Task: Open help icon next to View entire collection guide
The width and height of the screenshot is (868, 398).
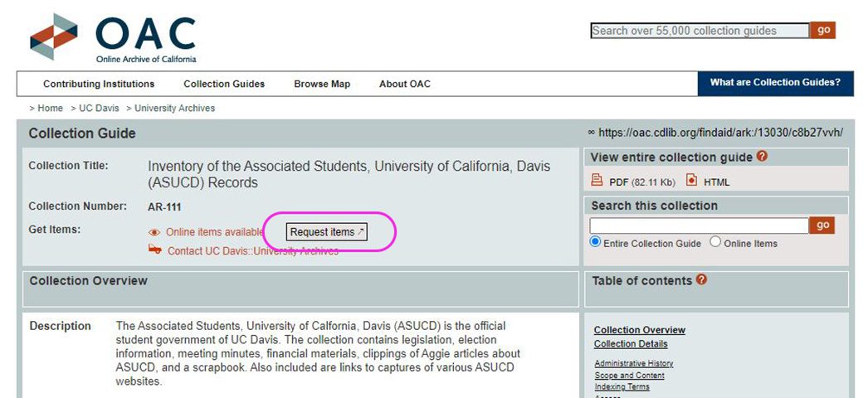Action: point(762,157)
